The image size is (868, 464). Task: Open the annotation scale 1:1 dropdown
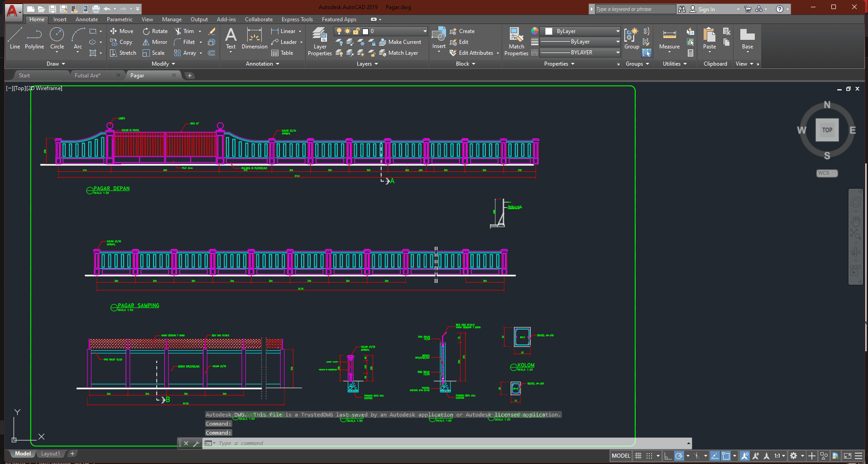[x=779, y=456]
